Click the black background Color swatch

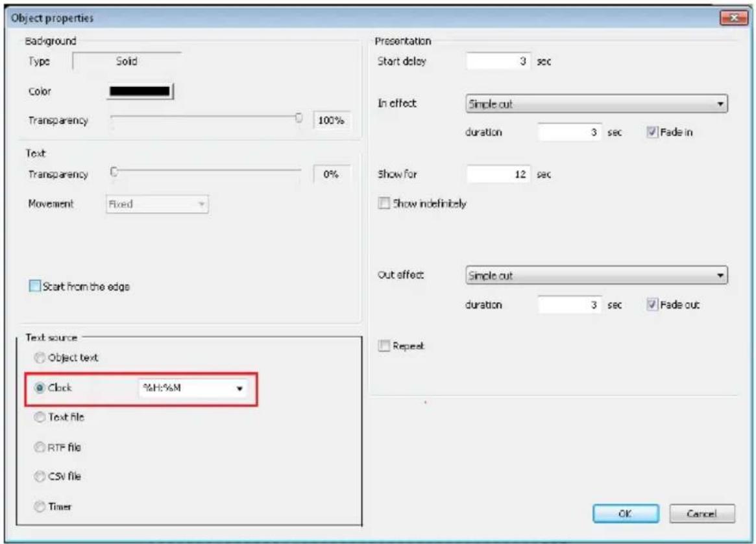[140, 91]
